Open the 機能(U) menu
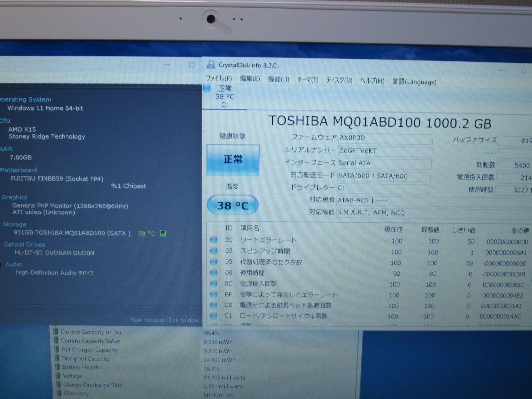The height and width of the screenshot is (399, 532). (x=278, y=79)
